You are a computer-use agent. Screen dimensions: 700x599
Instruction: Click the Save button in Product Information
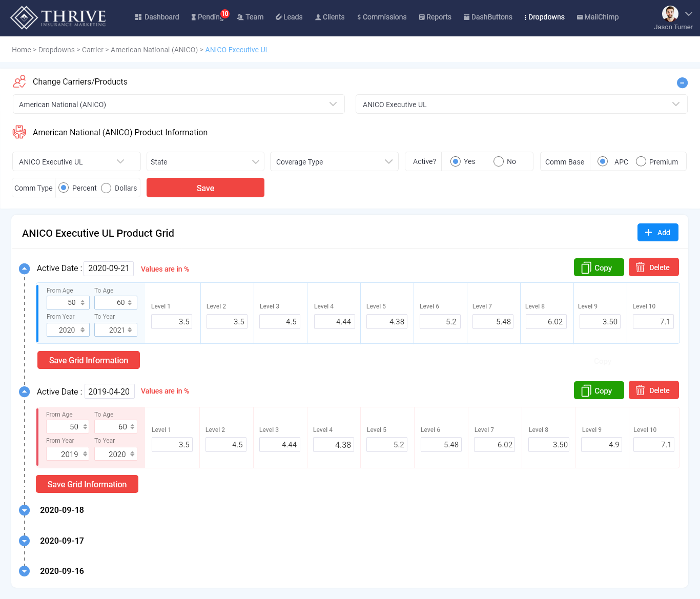(x=205, y=188)
